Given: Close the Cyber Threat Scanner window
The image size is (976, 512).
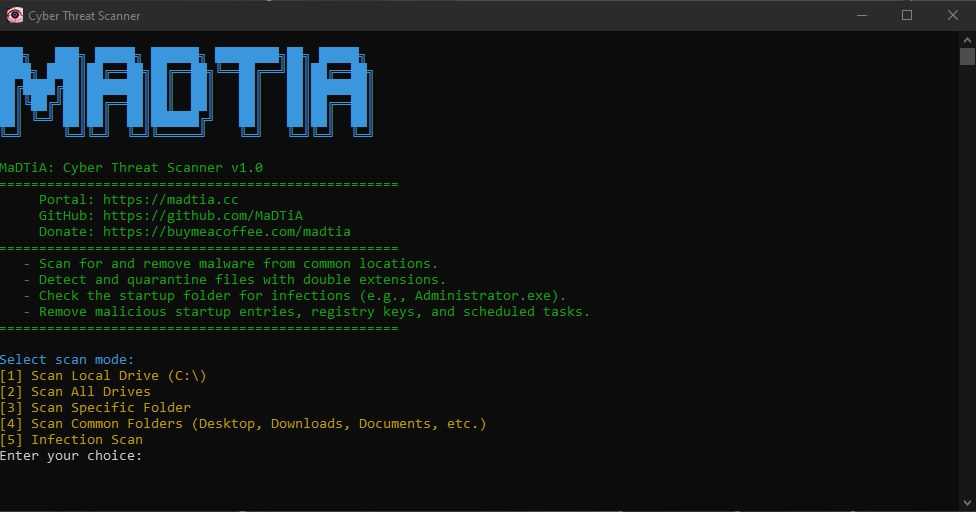Looking at the screenshot, I should 953,15.
